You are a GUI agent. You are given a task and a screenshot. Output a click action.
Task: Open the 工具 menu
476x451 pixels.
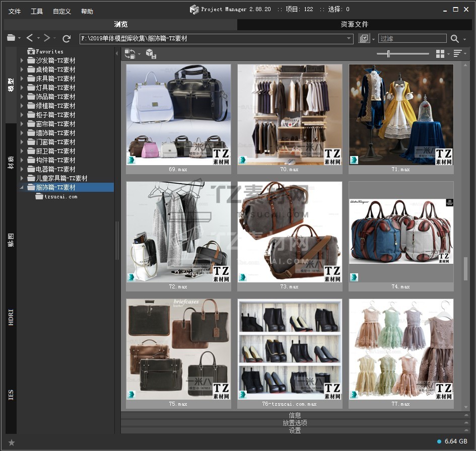coord(37,11)
